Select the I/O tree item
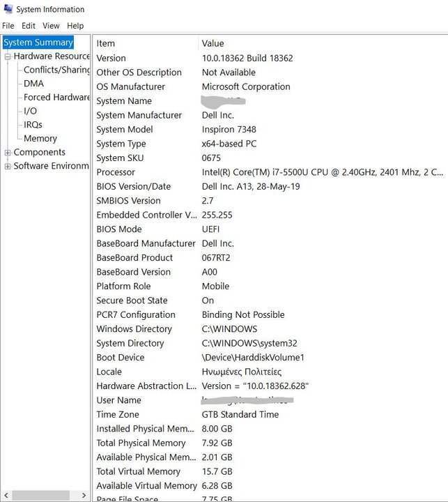Viewport: 448px width, 502px height. point(30,111)
